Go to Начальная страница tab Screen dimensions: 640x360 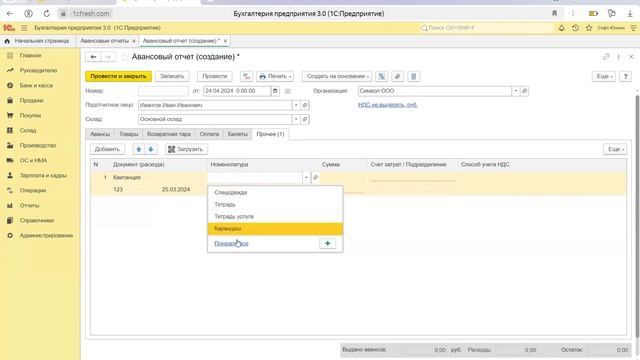tap(37, 41)
